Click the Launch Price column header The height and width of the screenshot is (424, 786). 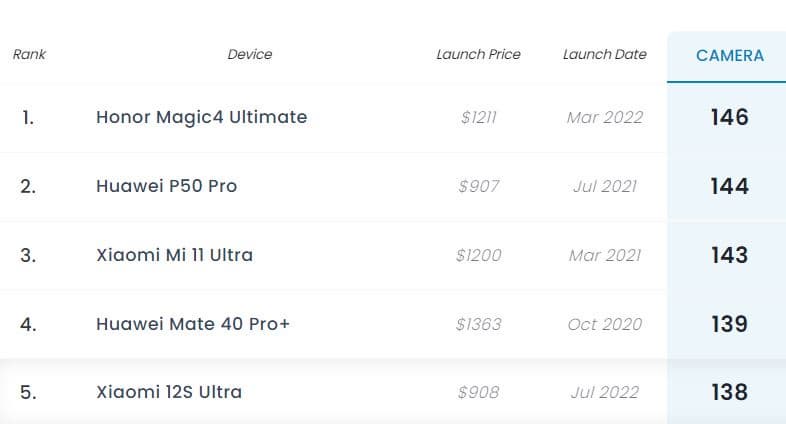pos(478,54)
